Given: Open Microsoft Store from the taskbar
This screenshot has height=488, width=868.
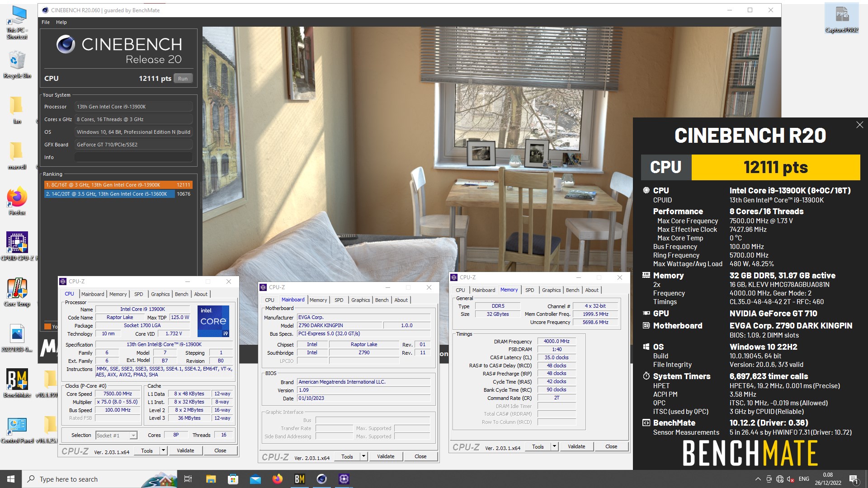Looking at the screenshot, I should [x=233, y=479].
